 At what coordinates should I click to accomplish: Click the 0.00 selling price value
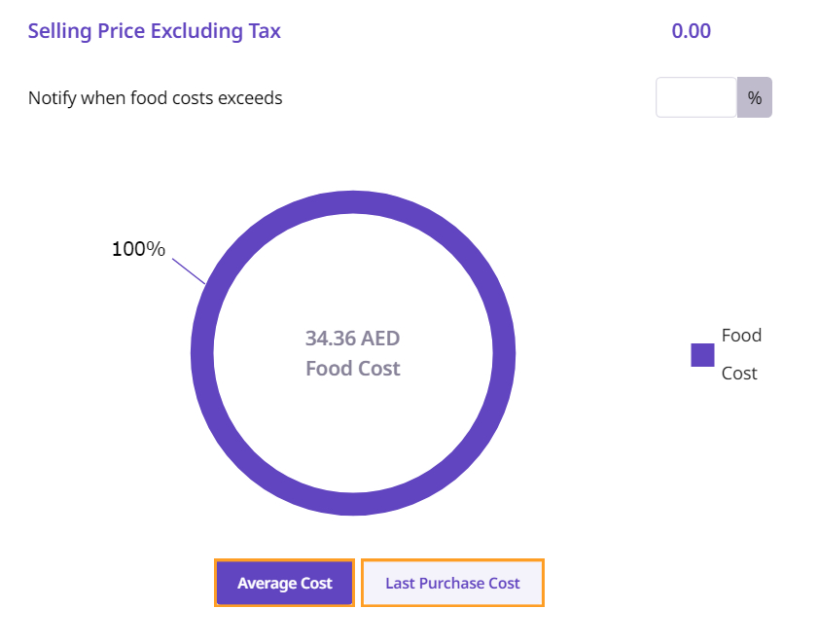(x=692, y=31)
